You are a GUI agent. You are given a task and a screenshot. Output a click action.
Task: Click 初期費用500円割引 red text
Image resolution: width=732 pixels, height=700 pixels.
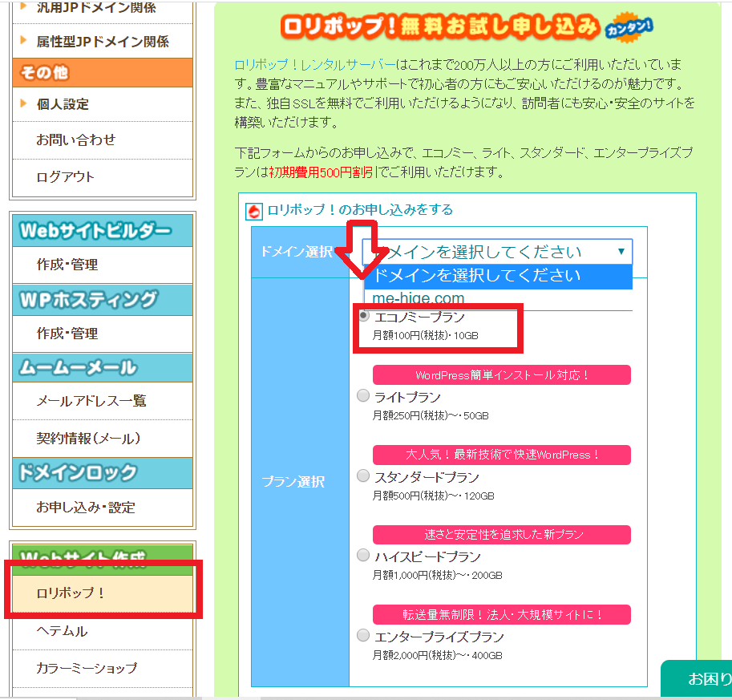click(323, 172)
